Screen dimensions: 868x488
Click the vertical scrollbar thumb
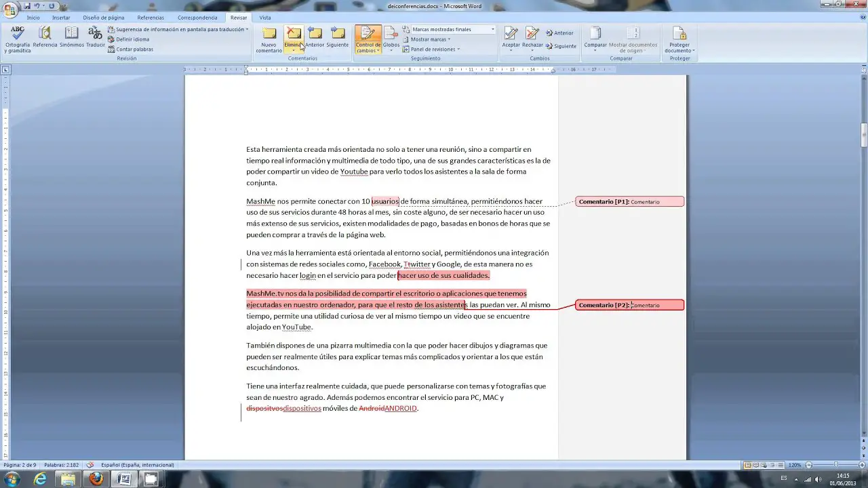(x=864, y=135)
